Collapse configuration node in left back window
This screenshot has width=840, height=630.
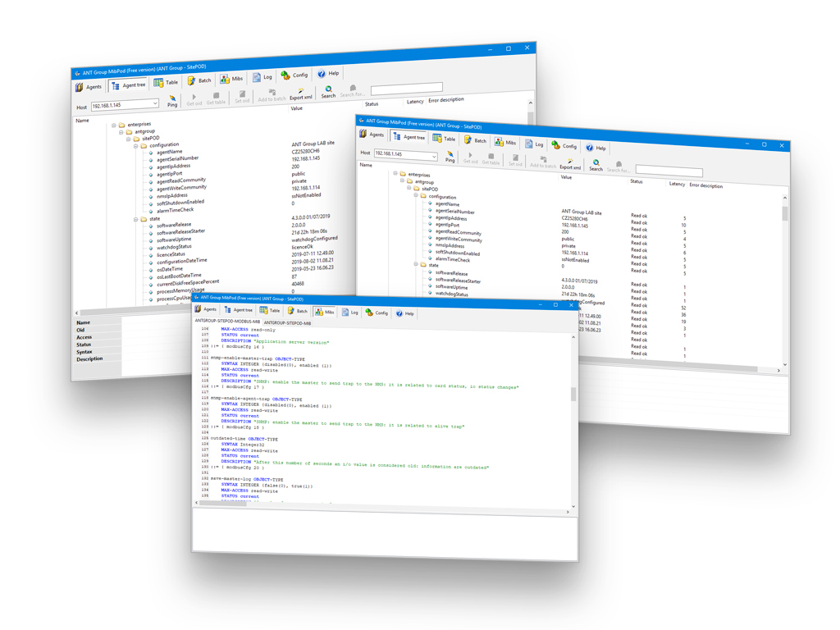point(136,146)
